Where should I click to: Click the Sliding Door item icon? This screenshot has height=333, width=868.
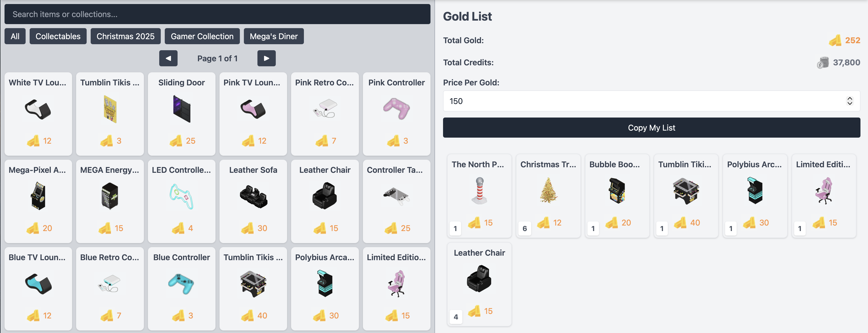[x=182, y=109]
